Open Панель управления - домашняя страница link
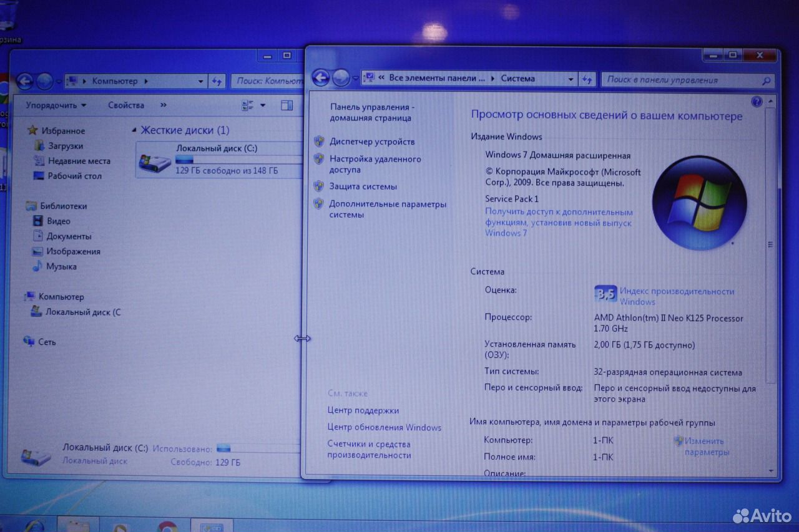The height and width of the screenshot is (532, 799). click(373, 112)
